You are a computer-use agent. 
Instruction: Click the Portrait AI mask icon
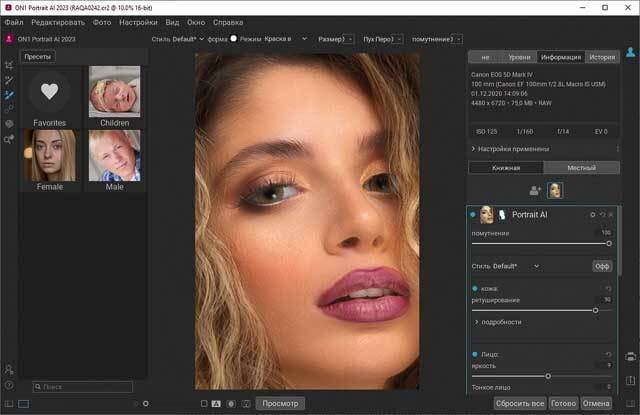(502, 215)
